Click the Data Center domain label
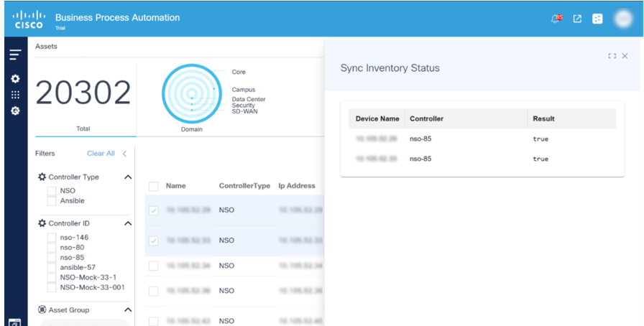 249,99
